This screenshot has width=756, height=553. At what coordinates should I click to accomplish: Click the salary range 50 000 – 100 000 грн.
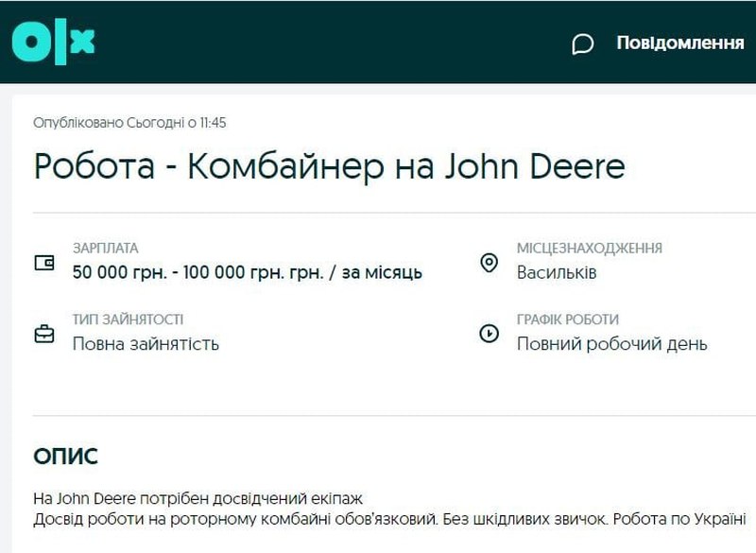point(248,273)
